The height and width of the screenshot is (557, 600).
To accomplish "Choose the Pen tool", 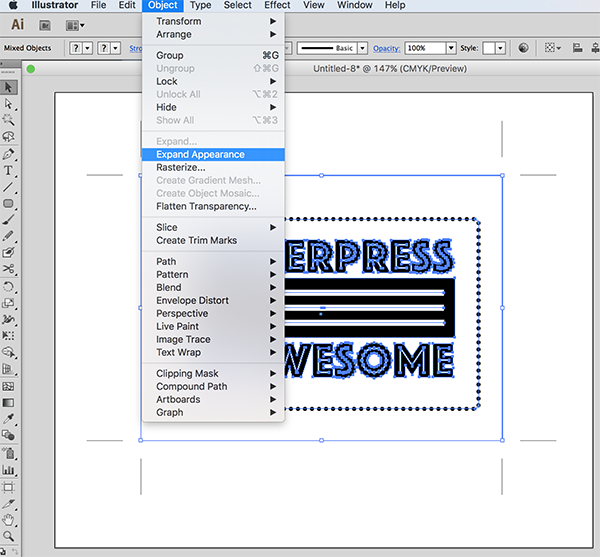I will pyautogui.click(x=9, y=154).
